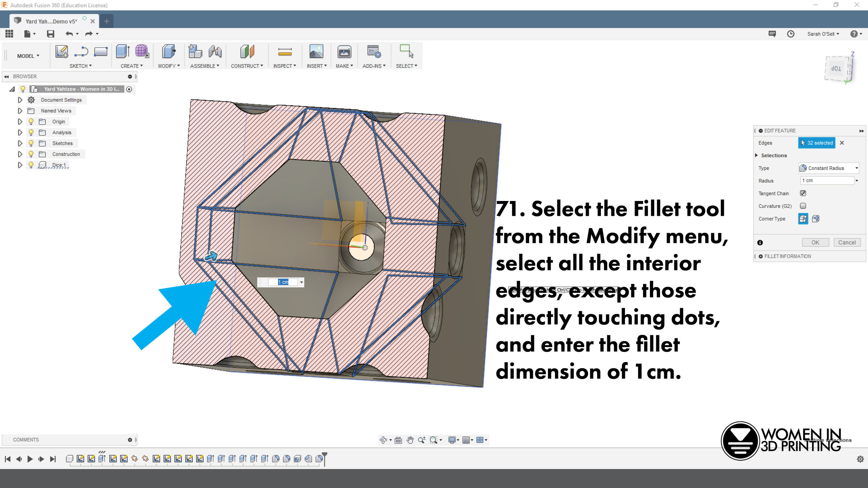The width and height of the screenshot is (868, 488).
Task: Open the MODIFY menu
Action: (x=169, y=66)
